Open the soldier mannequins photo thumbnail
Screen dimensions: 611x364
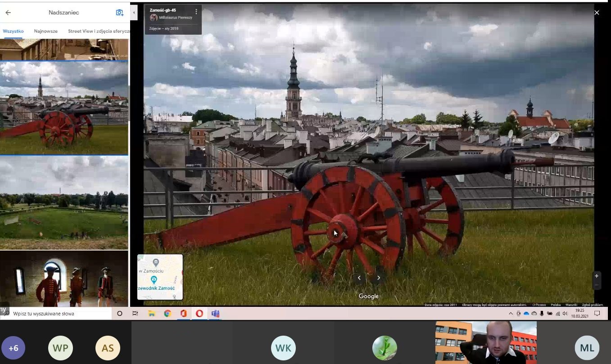64,279
